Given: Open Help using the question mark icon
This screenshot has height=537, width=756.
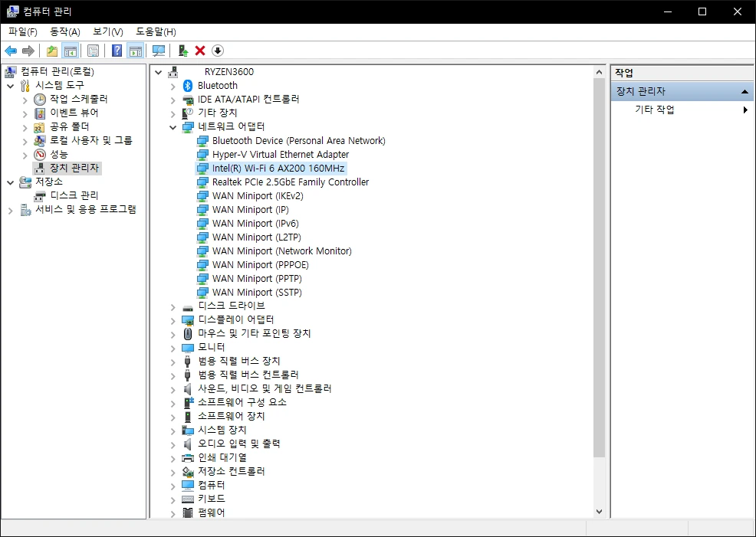Looking at the screenshot, I should pyautogui.click(x=117, y=51).
